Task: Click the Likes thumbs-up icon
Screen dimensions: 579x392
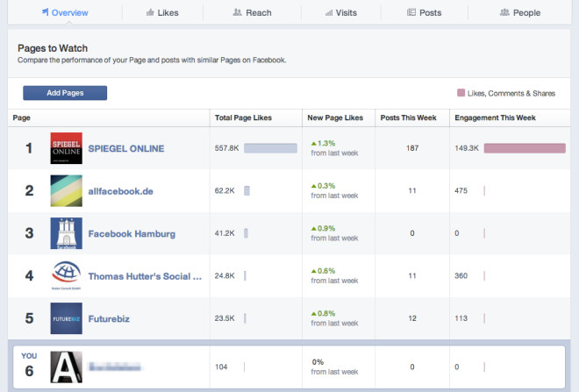Action: tap(150, 12)
